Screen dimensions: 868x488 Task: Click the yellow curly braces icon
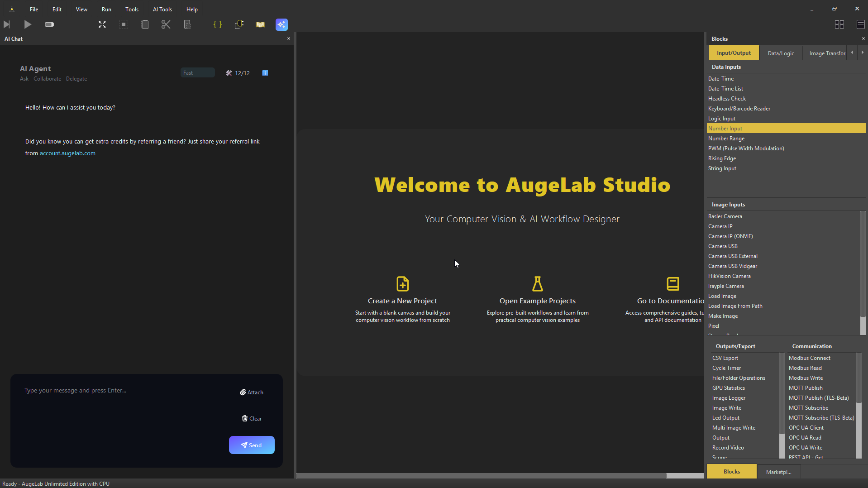(x=218, y=24)
